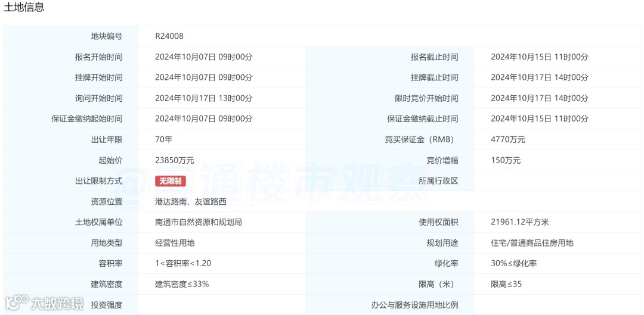Select value next to 报名开始时间
The height and width of the screenshot is (315, 644).
[204, 57]
